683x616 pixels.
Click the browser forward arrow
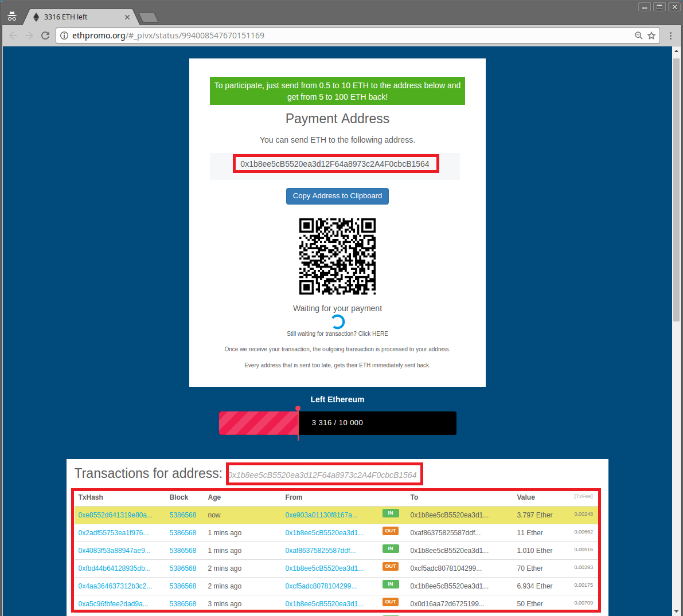pyautogui.click(x=29, y=36)
